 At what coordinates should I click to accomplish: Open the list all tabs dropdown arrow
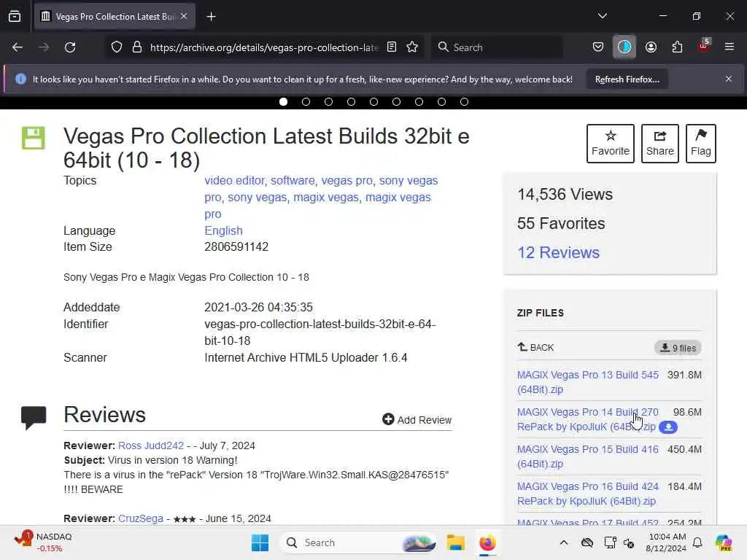click(602, 16)
